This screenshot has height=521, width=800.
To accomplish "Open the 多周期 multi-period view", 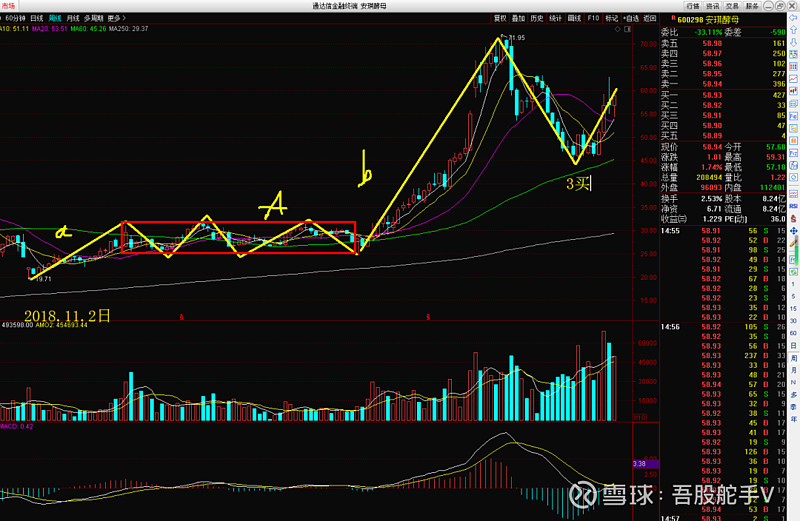I will (94, 18).
